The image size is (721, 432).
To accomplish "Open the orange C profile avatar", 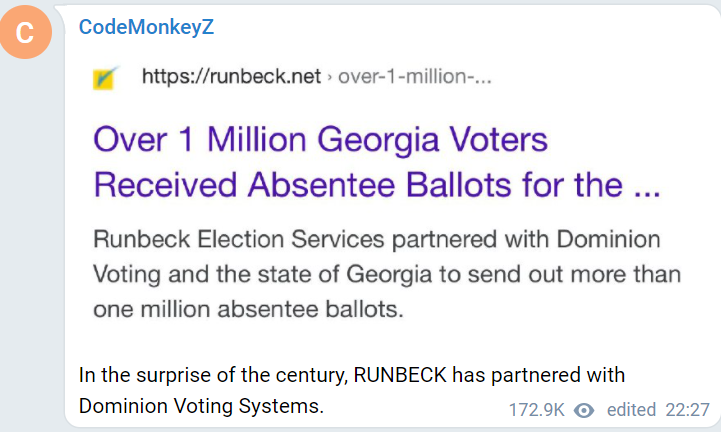I will point(25,32).
